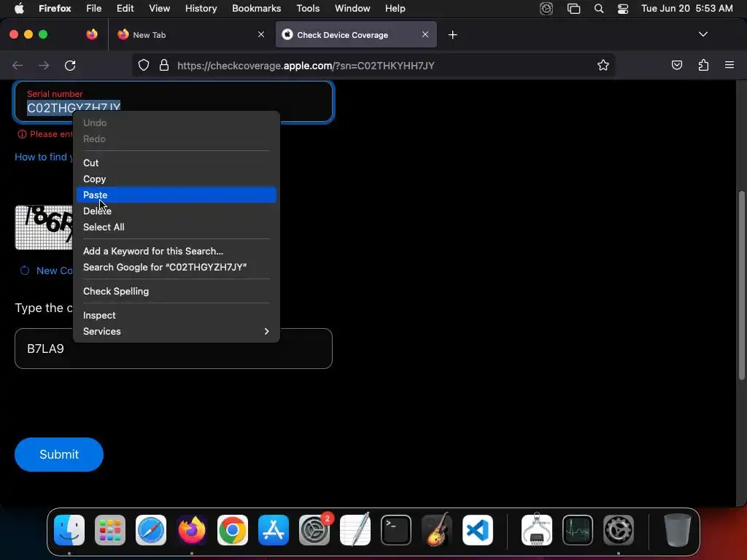This screenshot has width=747, height=560.
Task: Open the History menu in menu bar
Action: 201,9
